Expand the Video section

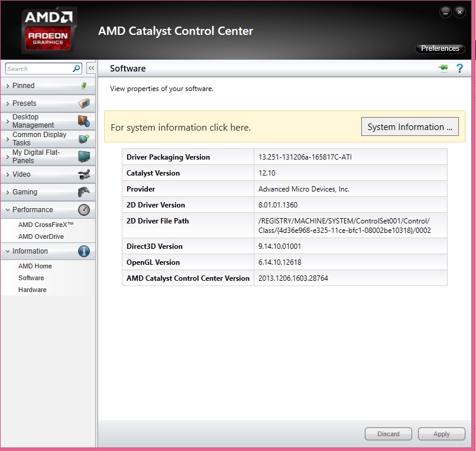click(x=48, y=174)
